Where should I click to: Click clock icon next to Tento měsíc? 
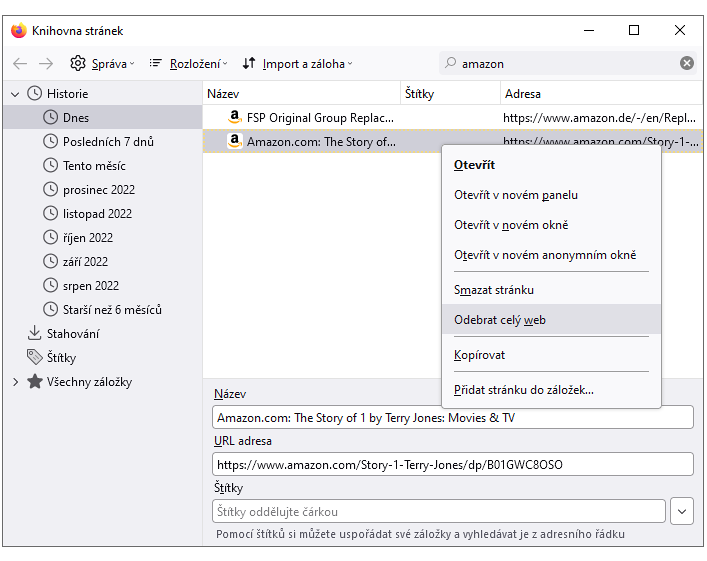pos(50,165)
